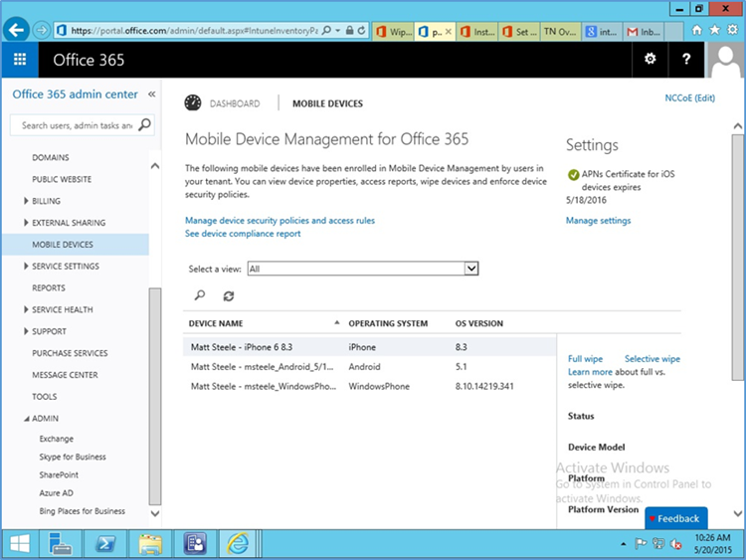The image size is (746, 560).
Task: Click the search users and admin tasks field
Action: pyautogui.click(x=76, y=125)
